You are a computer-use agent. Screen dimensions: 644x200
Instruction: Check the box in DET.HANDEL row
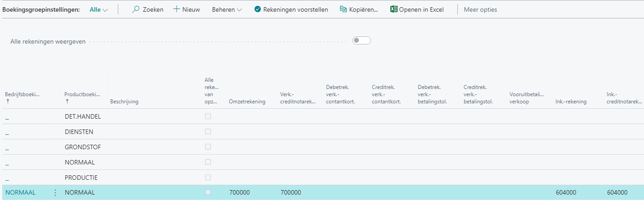pyautogui.click(x=208, y=116)
